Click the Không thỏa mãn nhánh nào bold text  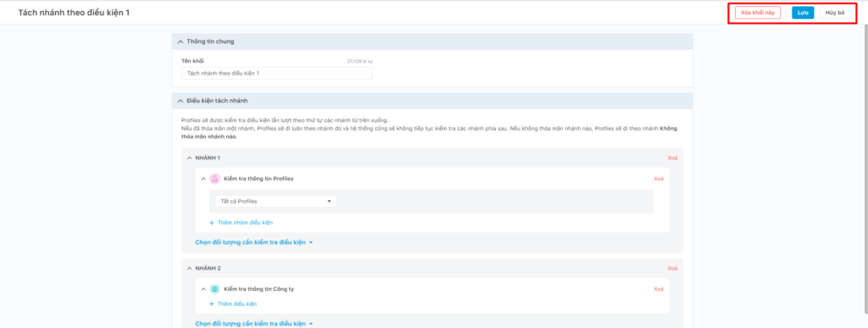coord(430,132)
